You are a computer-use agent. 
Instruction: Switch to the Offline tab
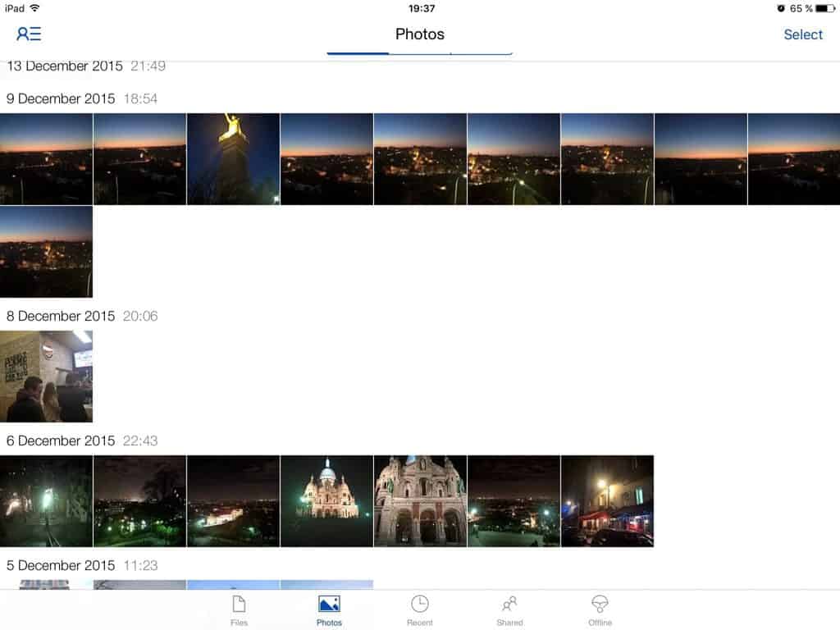click(600, 610)
